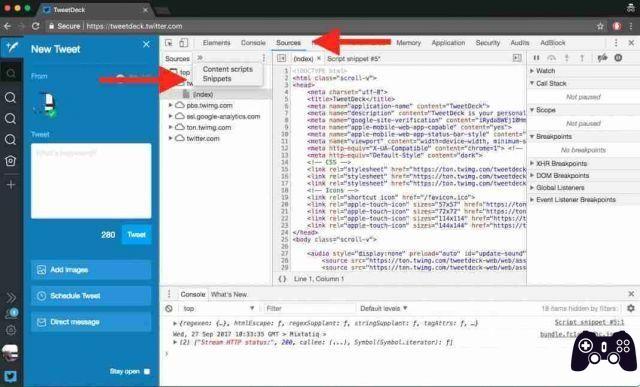Show more navigator tabs chevron
640x387 pixels.
200,58
